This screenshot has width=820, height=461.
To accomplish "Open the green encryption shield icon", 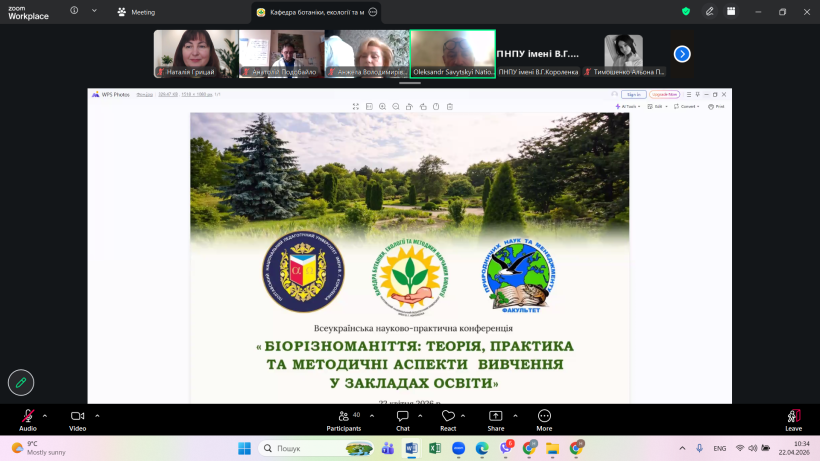I will click(686, 11).
